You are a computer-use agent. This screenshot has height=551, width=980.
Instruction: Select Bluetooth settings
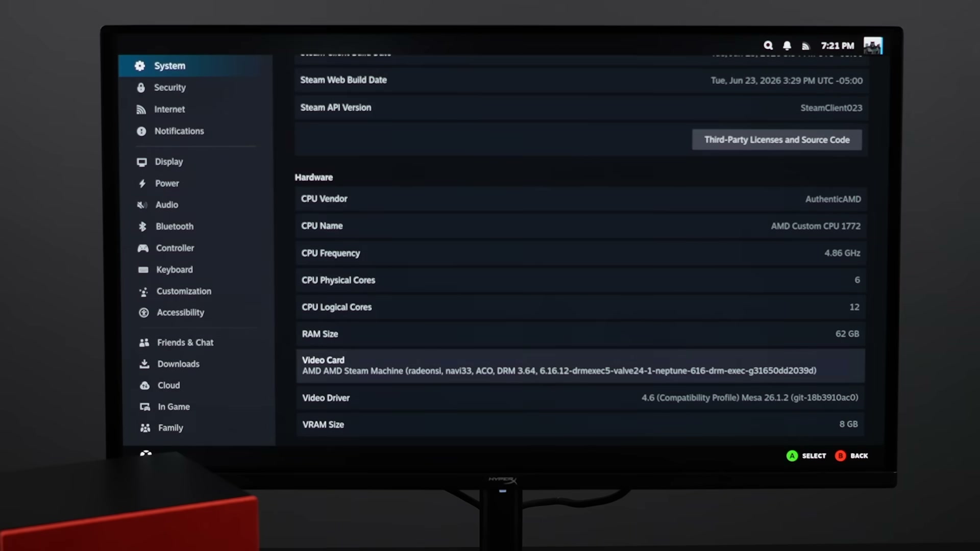pyautogui.click(x=197, y=227)
